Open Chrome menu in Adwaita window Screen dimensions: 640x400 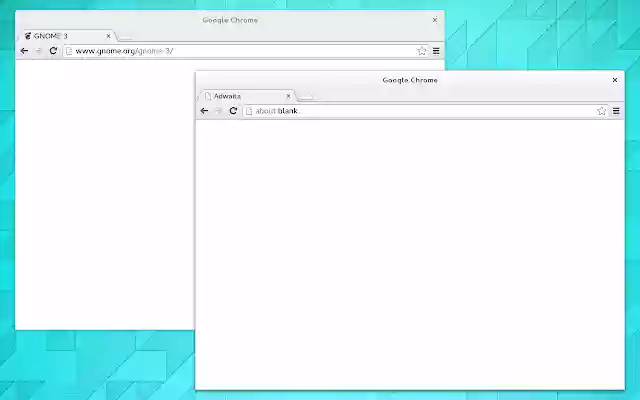616,111
